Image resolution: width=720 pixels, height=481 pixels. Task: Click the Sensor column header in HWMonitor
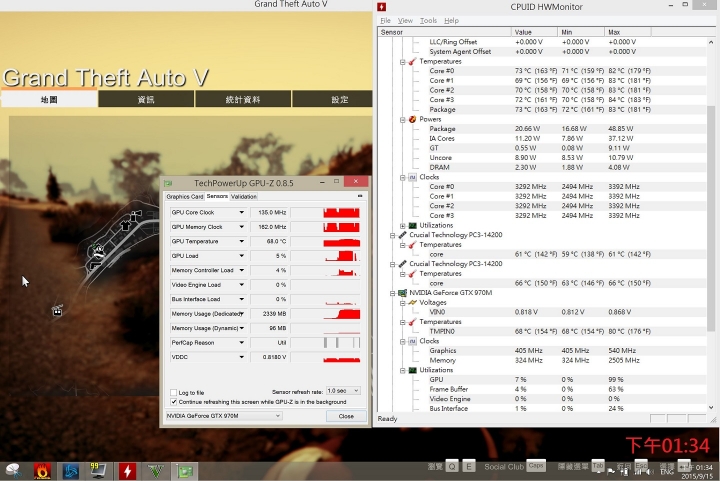444,32
